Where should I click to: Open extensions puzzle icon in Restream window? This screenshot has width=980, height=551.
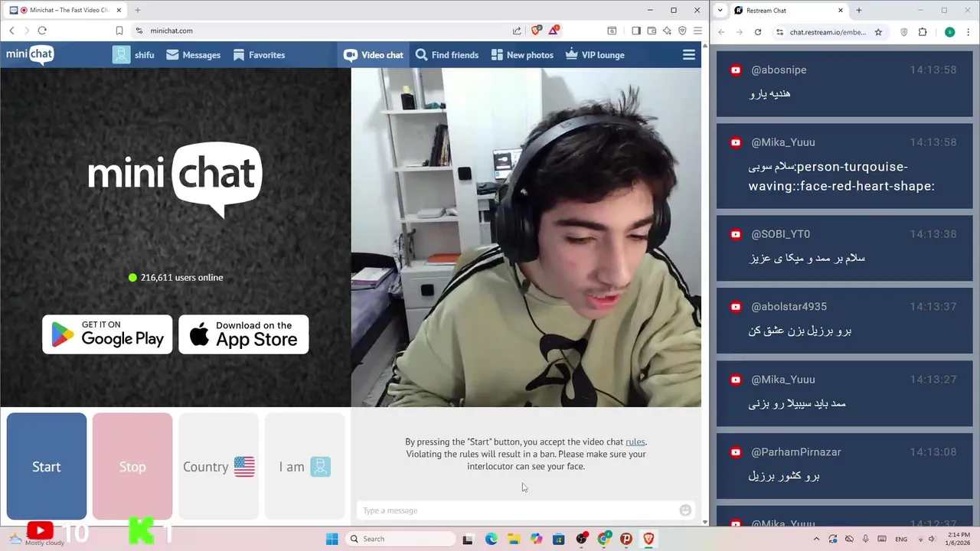[923, 32]
